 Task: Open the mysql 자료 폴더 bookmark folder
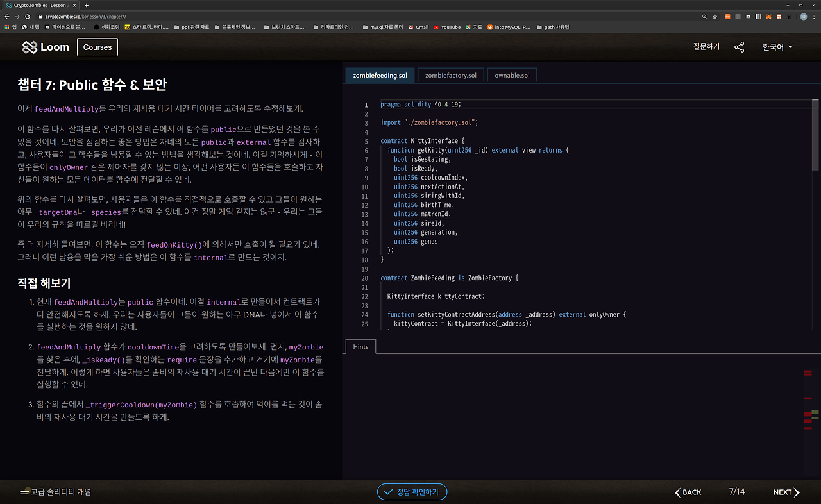[x=382, y=28]
